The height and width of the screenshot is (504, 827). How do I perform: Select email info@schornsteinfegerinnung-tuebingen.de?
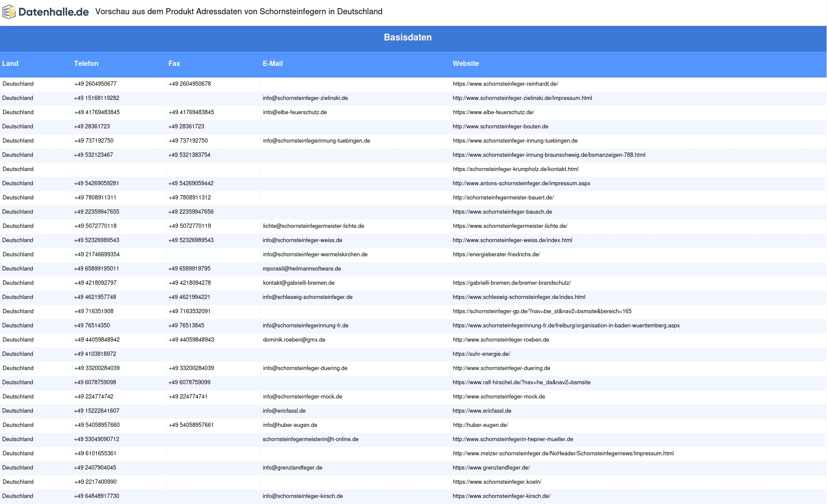pos(317,141)
